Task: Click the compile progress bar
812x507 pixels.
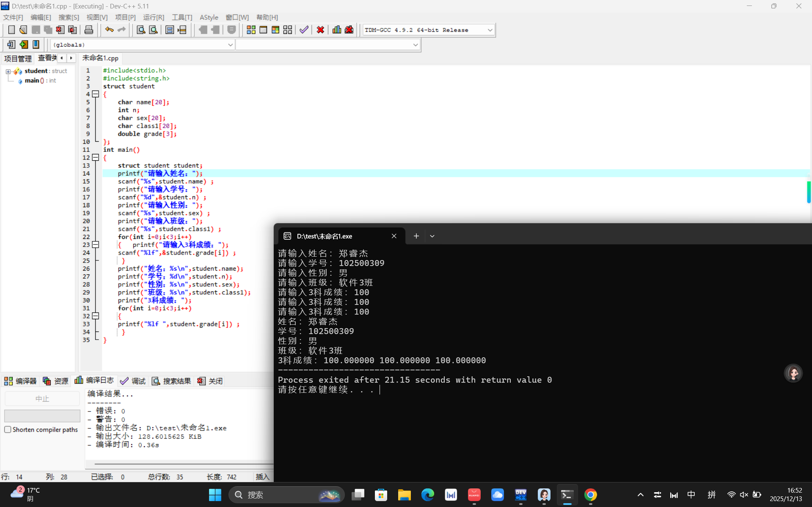Action: [x=42, y=416]
